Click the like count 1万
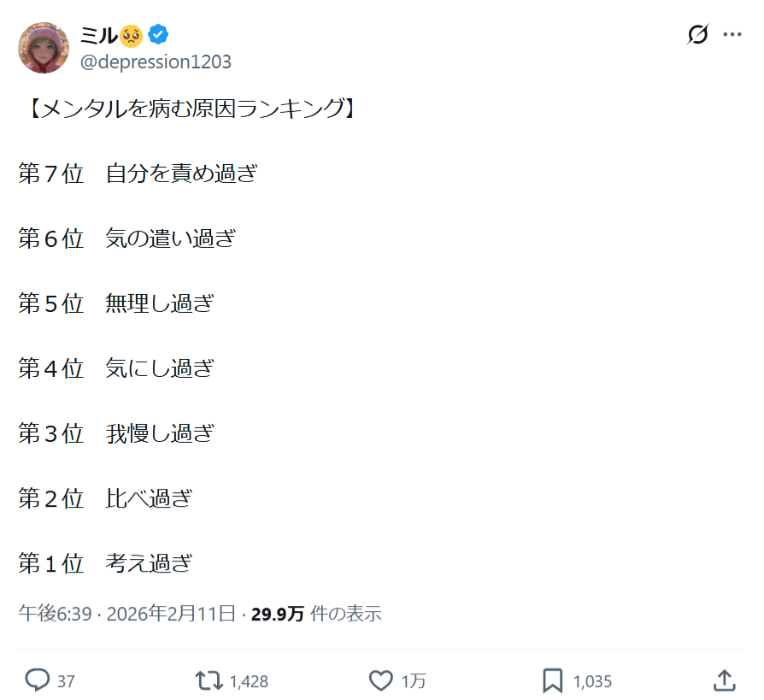 coord(414,681)
